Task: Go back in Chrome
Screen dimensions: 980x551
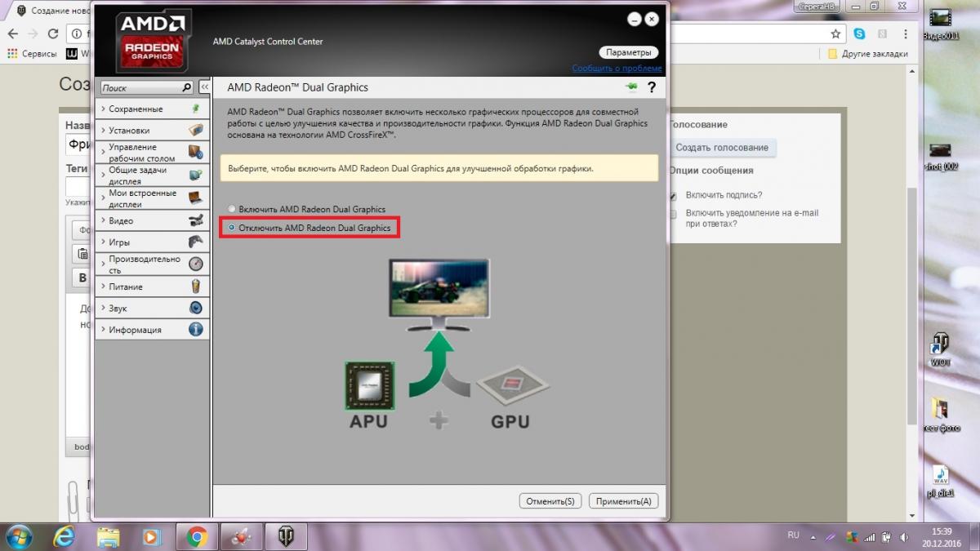Action: point(11,33)
